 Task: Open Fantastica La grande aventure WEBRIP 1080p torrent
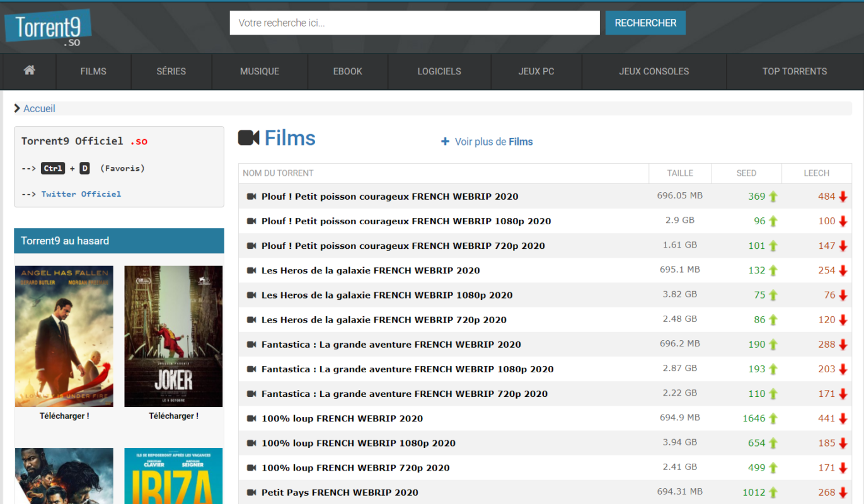click(x=408, y=369)
